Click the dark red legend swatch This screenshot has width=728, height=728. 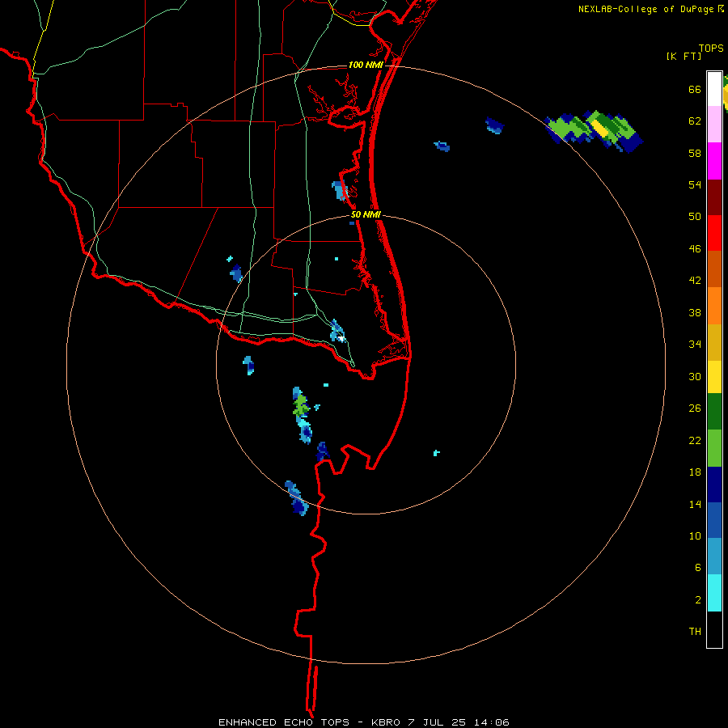[x=714, y=197]
